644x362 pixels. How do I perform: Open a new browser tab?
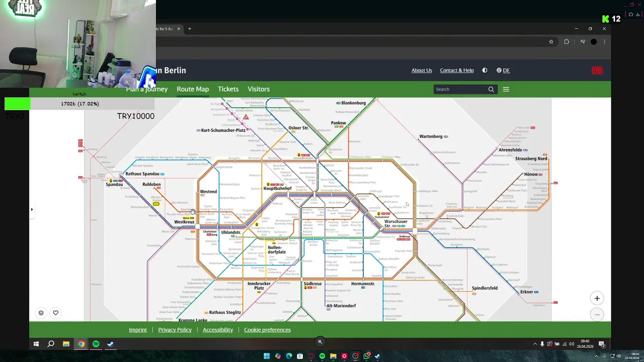[x=190, y=29]
